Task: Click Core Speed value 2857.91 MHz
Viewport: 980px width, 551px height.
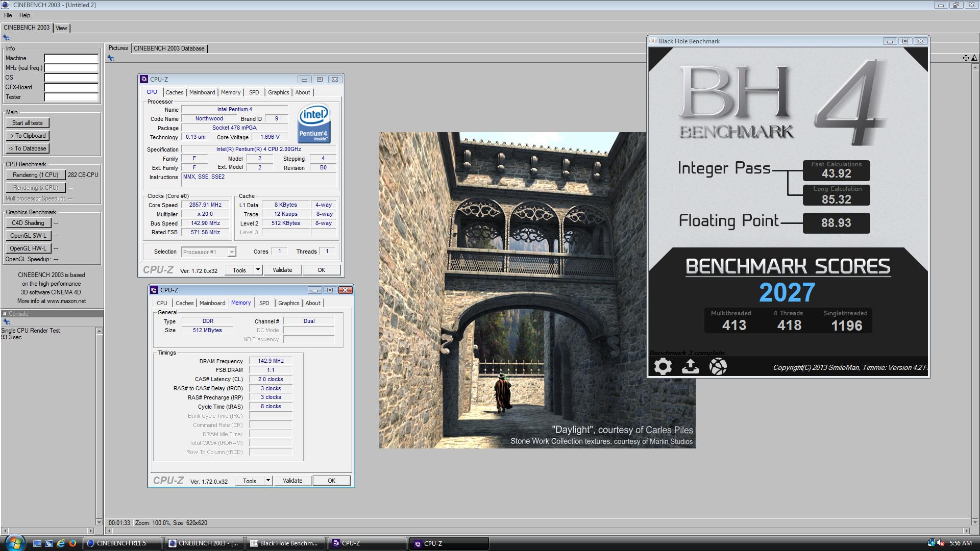Action: pyautogui.click(x=205, y=205)
